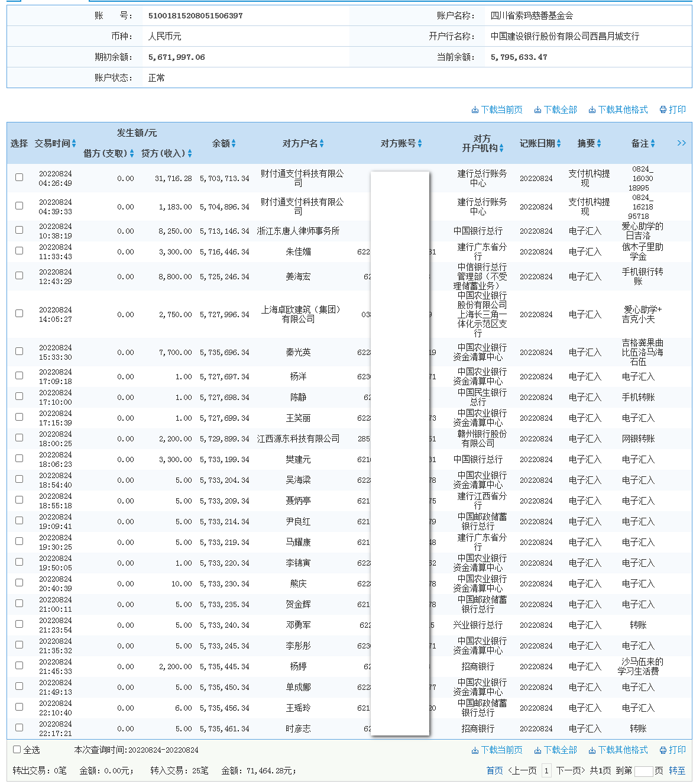The height and width of the screenshot is (784, 693).
Task: Expand the >> chevron to reveal hidden columns
Action: coord(681,143)
